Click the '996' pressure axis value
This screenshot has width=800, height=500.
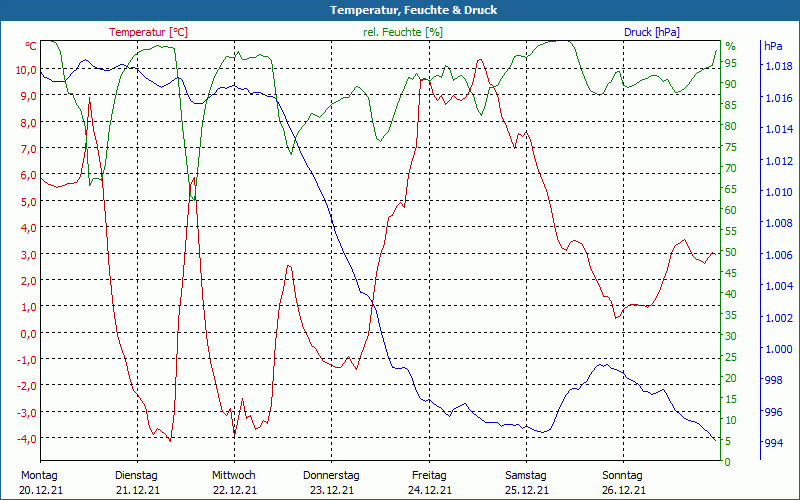(x=774, y=412)
